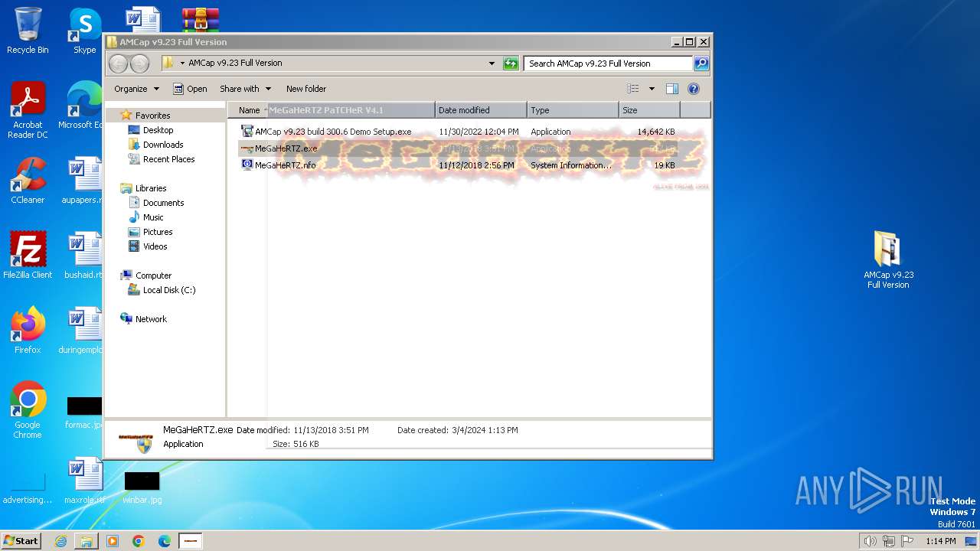Click the MeGaHeRTZ.nfo file icon

pos(247,165)
